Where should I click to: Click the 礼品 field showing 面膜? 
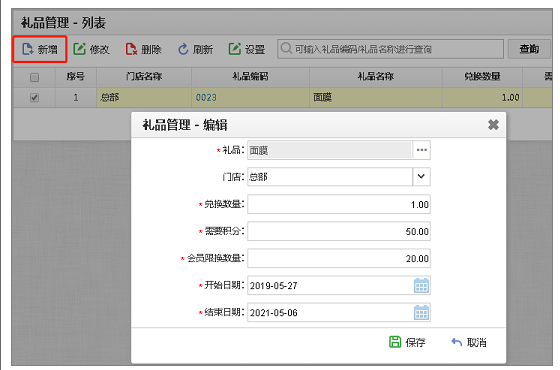[330, 150]
